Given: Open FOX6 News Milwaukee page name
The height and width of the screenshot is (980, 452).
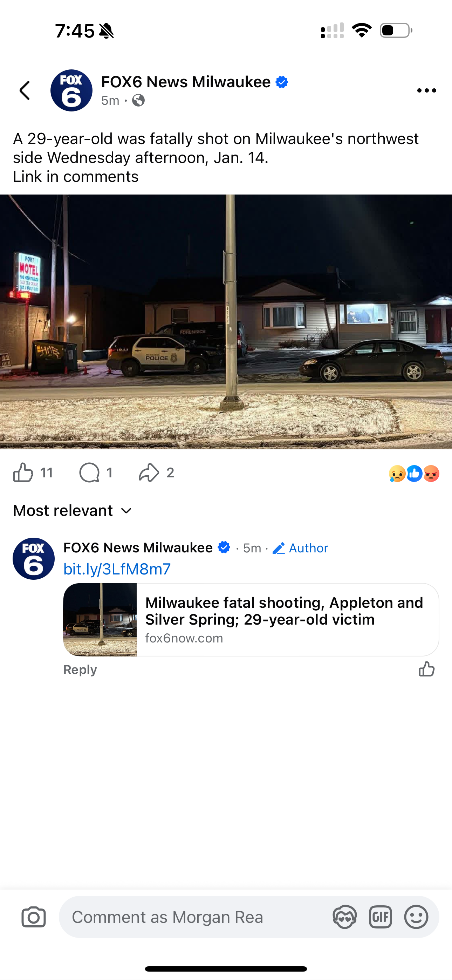Looking at the screenshot, I should click(186, 82).
